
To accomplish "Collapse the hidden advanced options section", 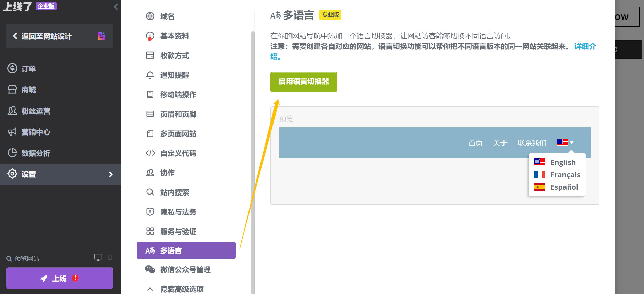I will click(x=150, y=289).
